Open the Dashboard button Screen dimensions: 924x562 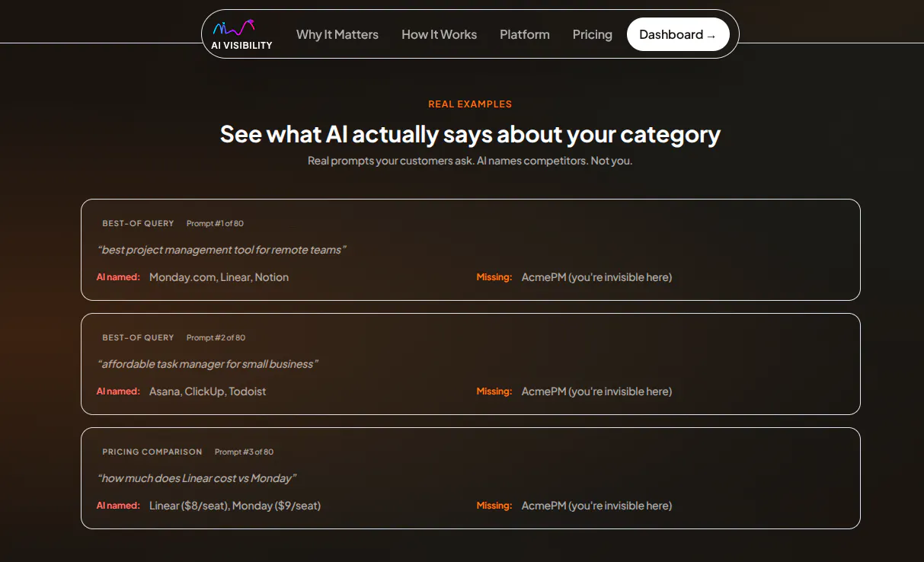678,34
